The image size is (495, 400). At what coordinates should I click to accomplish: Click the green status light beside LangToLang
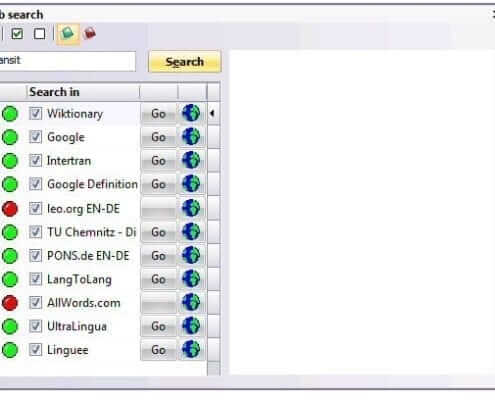[10, 279]
